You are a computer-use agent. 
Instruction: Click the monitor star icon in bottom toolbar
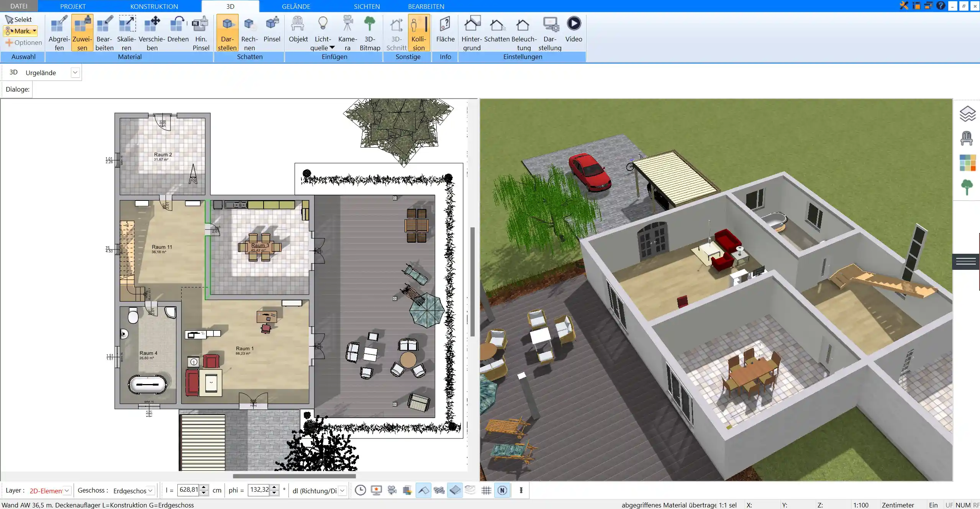point(376,490)
